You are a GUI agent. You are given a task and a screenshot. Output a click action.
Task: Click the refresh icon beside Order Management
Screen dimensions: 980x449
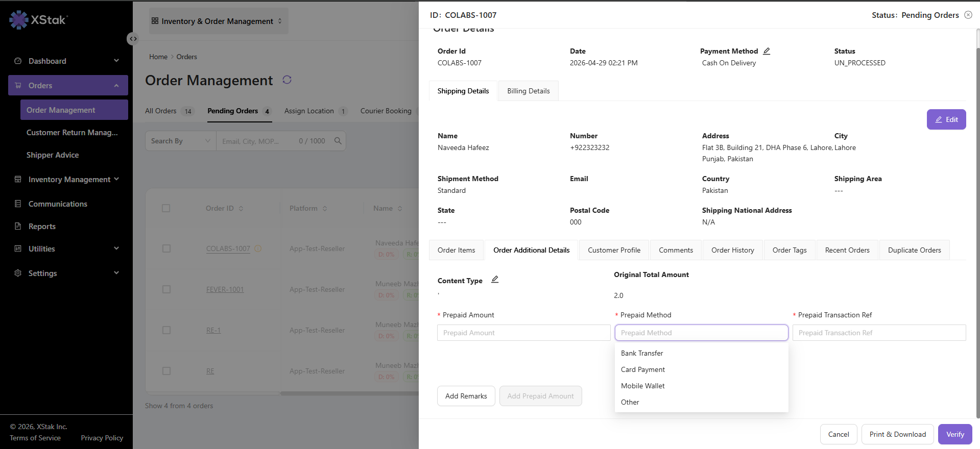[x=287, y=80]
